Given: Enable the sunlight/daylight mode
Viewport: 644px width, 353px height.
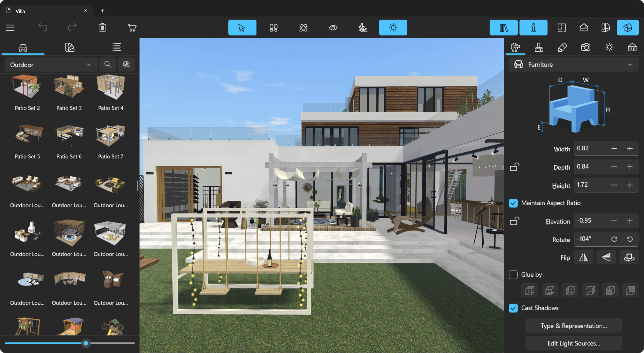Looking at the screenshot, I should tap(393, 27).
